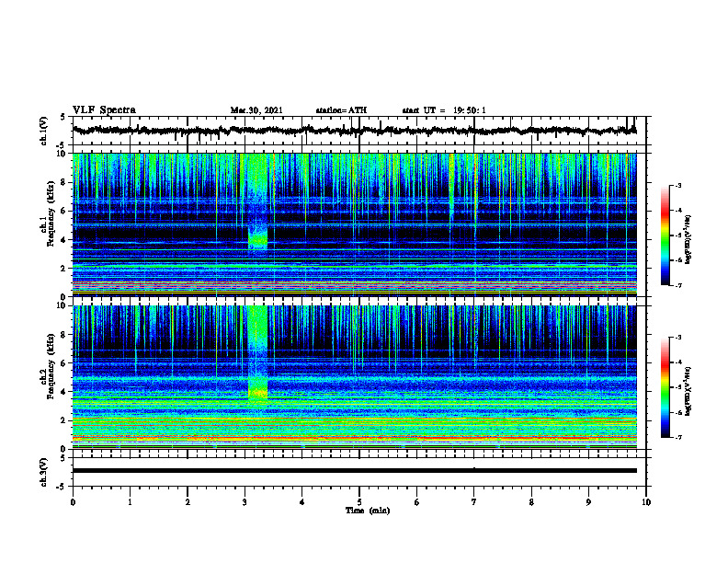Select the date text "Mar.30, 2021"
The height and width of the screenshot is (563, 728).
[x=256, y=110]
